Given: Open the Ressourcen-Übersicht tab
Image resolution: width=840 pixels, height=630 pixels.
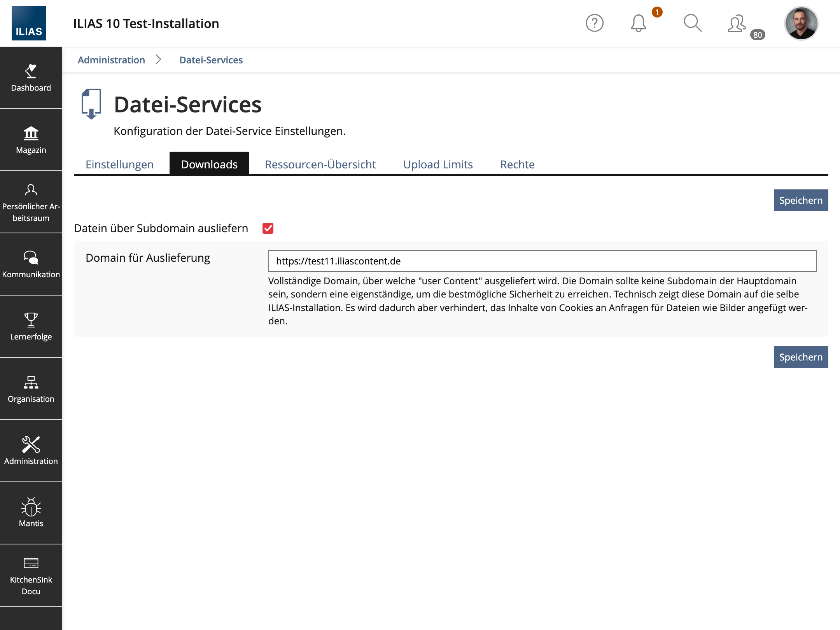Looking at the screenshot, I should (320, 164).
